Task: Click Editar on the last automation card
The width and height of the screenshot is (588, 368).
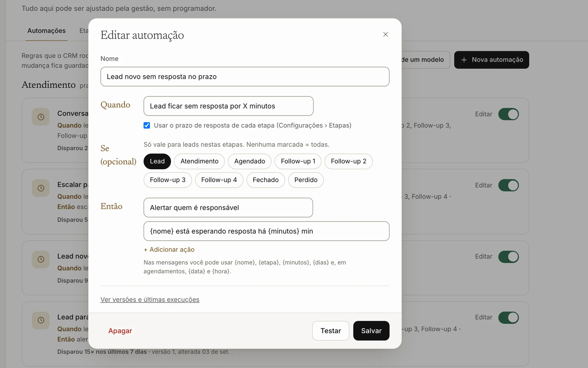Action: [484, 317]
